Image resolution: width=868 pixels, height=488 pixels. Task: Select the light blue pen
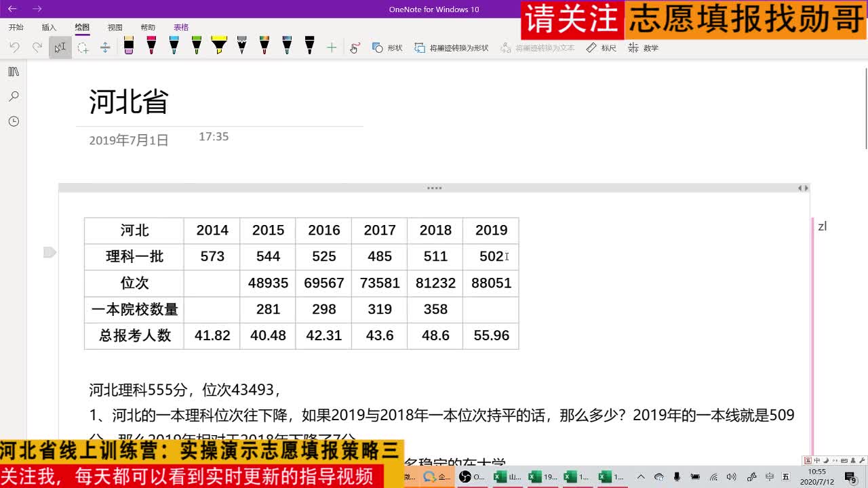(x=174, y=46)
